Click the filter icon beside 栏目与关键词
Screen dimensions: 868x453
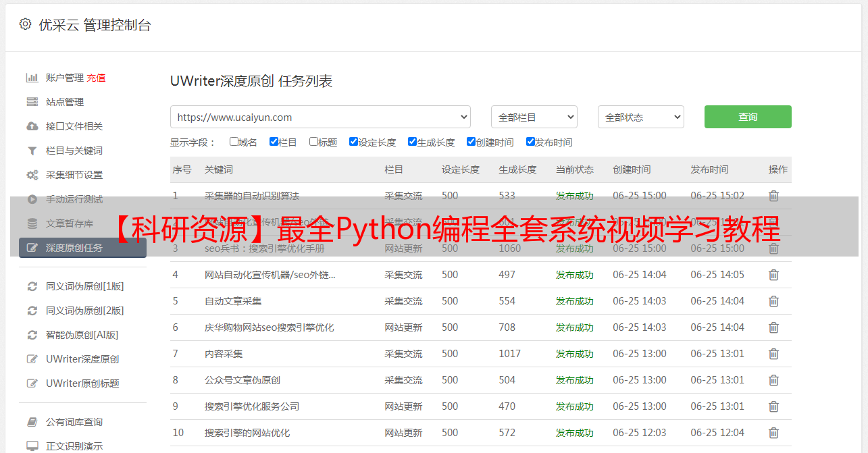[32, 151]
